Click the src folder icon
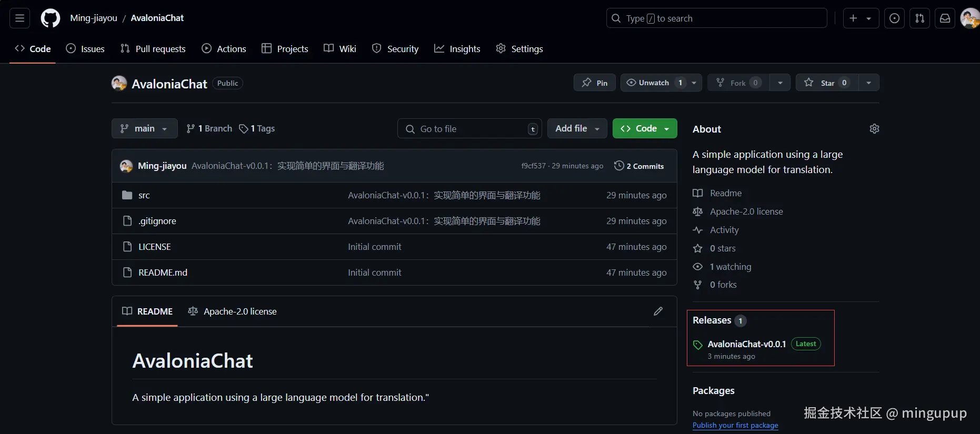This screenshot has width=980, height=434. (127, 195)
